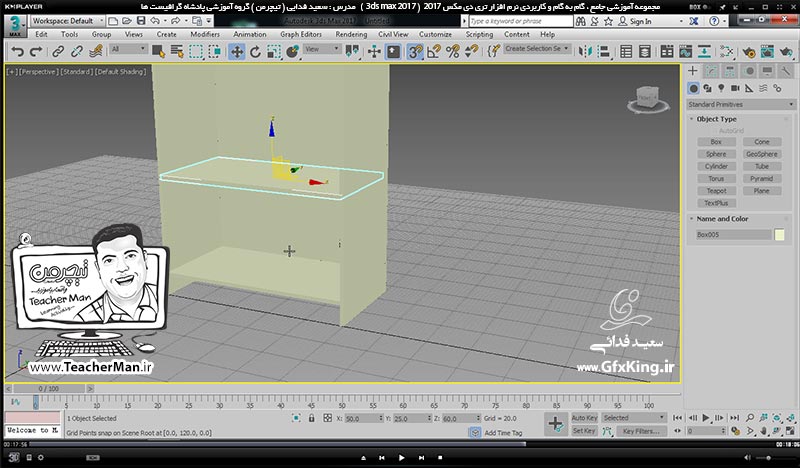Open the Edit menu
The width and height of the screenshot is (800, 468).
(41, 34)
